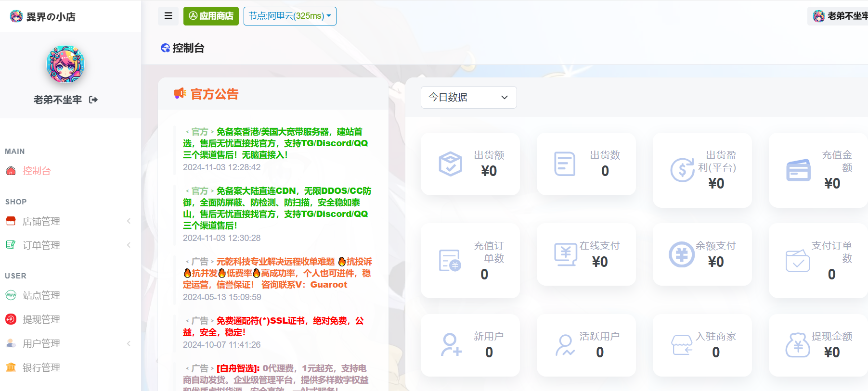Click the 官方公告 heading text
The height and width of the screenshot is (391, 868).
[215, 94]
